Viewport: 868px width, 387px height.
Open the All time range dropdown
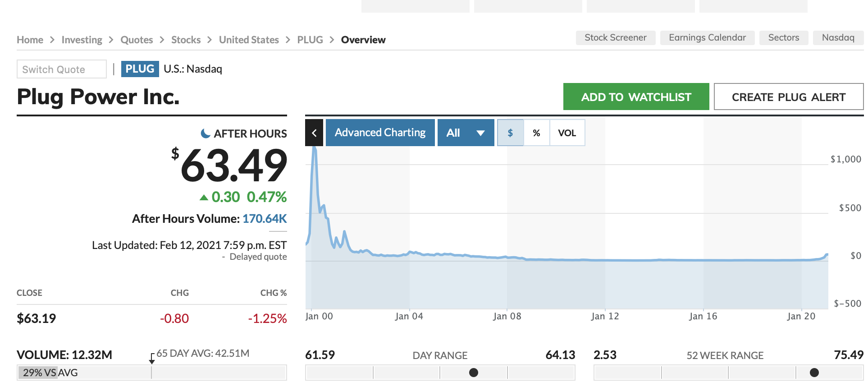point(466,133)
